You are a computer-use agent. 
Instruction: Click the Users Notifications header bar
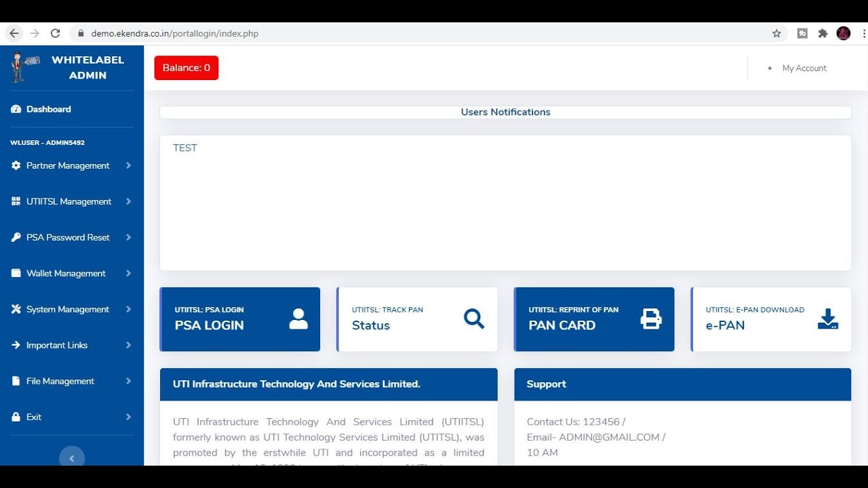point(505,112)
